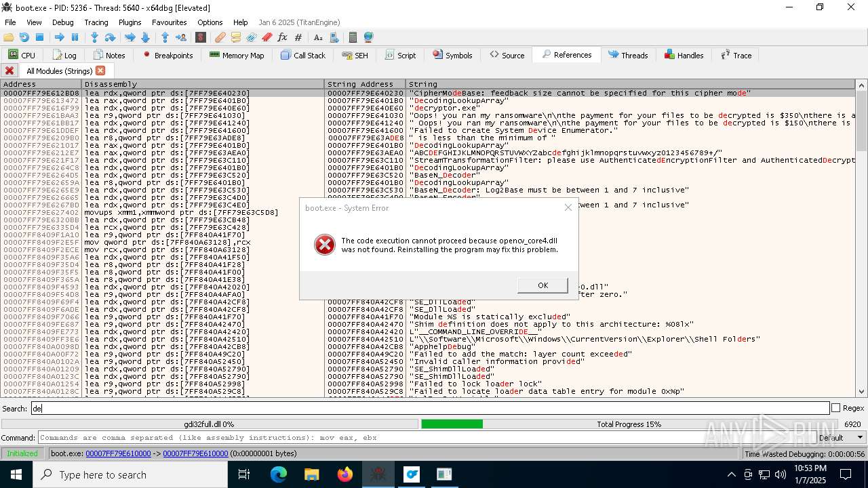Switch to the Symbols tab

(x=452, y=56)
